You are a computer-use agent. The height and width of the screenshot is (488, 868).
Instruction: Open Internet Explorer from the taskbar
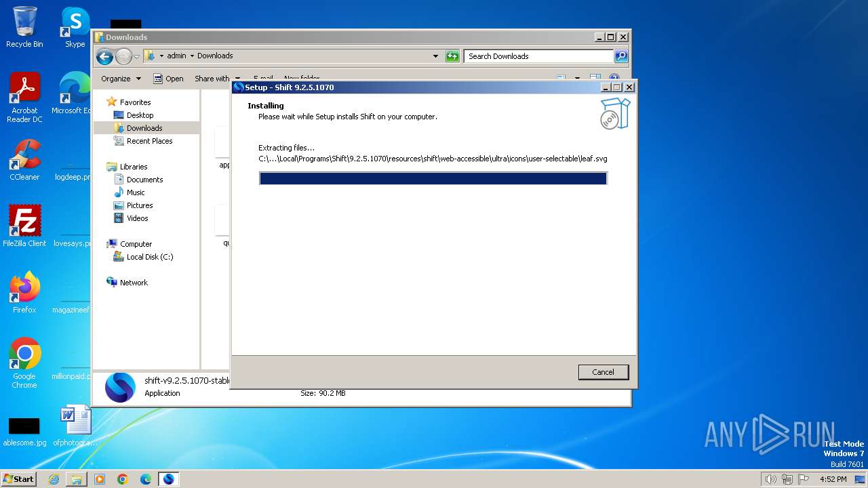click(x=54, y=479)
